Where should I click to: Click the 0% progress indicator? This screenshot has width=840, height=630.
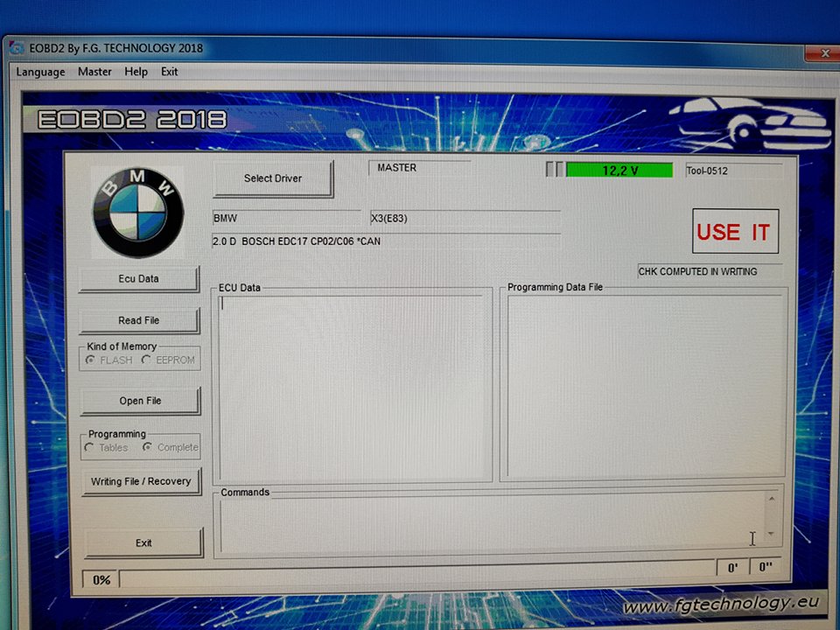click(x=101, y=579)
